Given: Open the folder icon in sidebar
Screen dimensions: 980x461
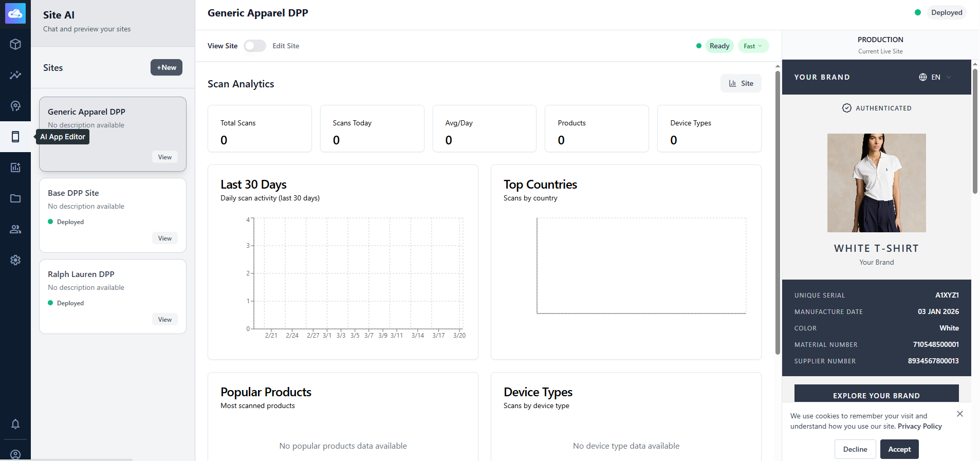Looking at the screenshot, I should point(15,198).
